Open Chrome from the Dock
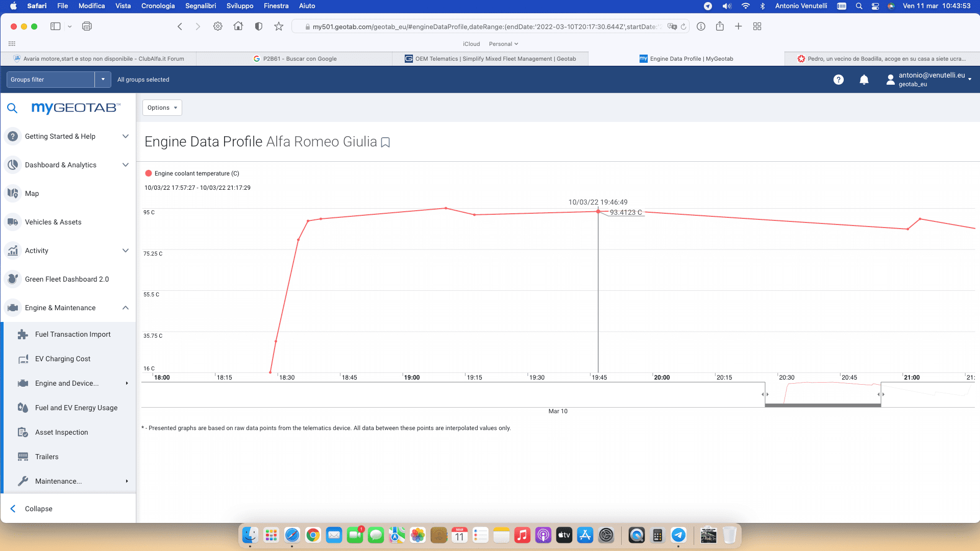Viewport: 980px width, 551px height. tap(313, 535)
